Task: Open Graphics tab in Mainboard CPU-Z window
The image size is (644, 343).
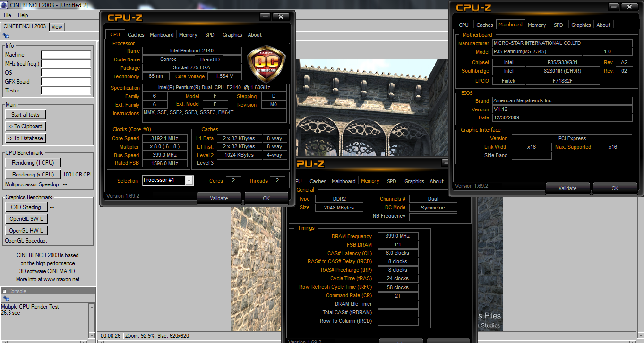Action: click(x=581, y=25)
